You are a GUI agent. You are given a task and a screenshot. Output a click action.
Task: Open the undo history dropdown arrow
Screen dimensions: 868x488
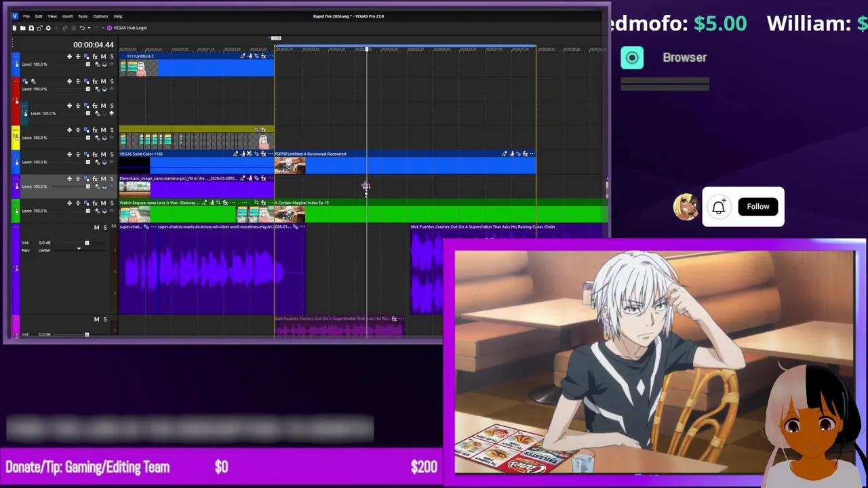tap(89, 28)
